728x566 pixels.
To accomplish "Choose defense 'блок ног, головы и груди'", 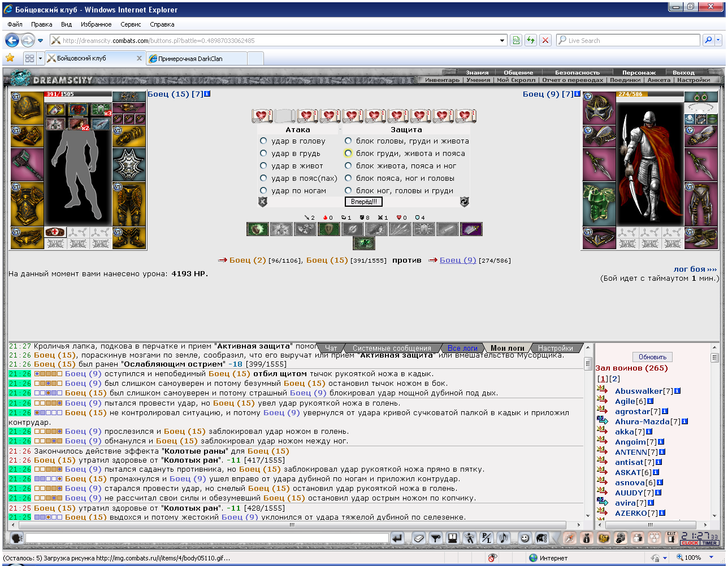I will tap(348, 191).
